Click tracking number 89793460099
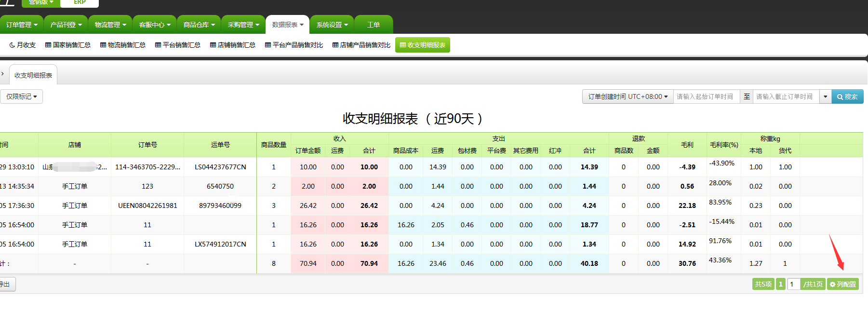Image resolution: width=868 pixels, height=316 pixels. (x=220, y=206)
